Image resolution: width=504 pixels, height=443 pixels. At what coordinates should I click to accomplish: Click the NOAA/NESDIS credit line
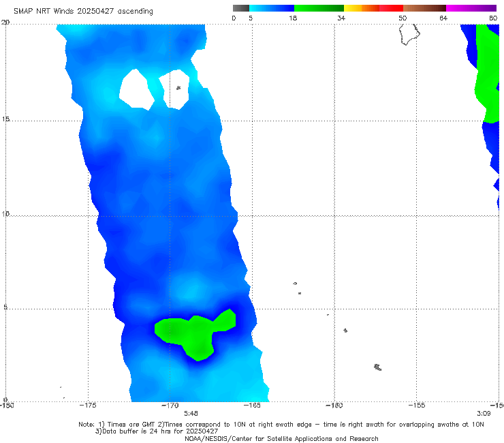coord(281,438)
